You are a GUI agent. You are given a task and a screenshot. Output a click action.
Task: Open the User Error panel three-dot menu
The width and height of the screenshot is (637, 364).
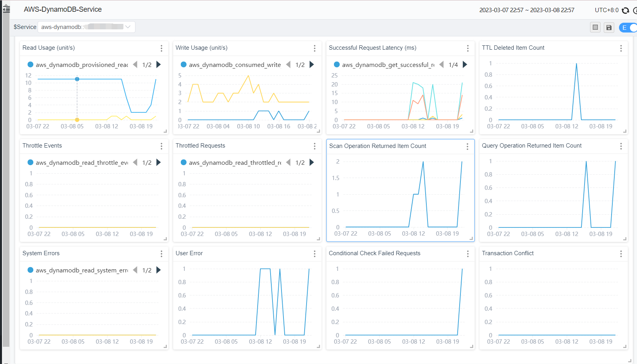[314, 254]
